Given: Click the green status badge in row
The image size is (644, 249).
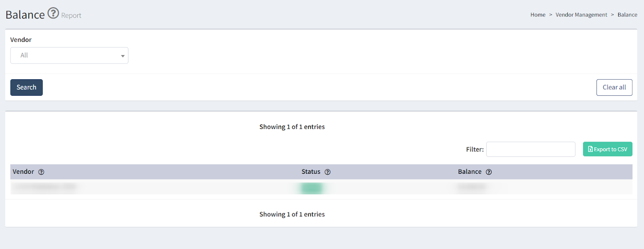Looking at the screenshot, I should pos(312,188).
